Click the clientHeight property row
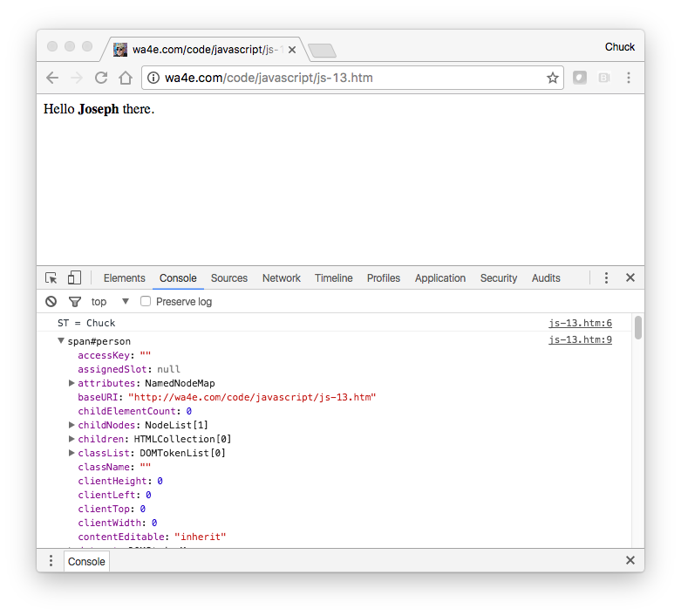 pos(120,481)
